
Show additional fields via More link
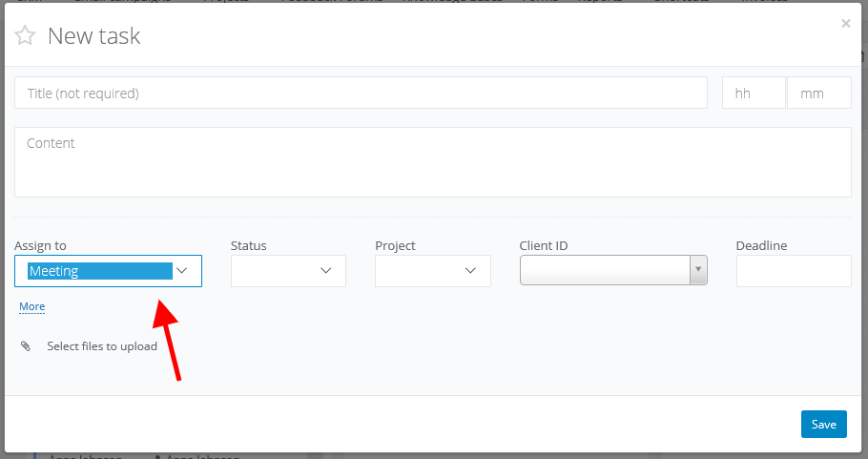coord(32,306)
